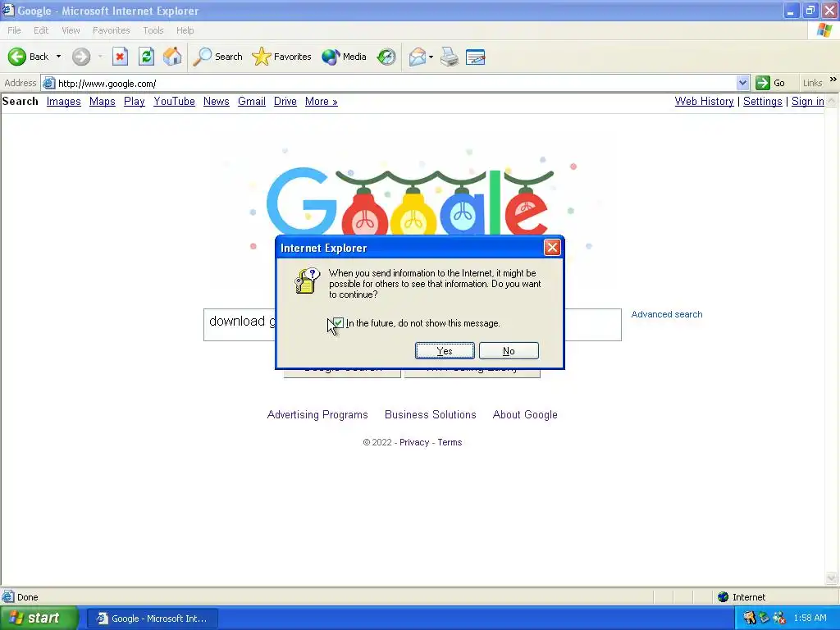Open the Settings link

[762, 101]
